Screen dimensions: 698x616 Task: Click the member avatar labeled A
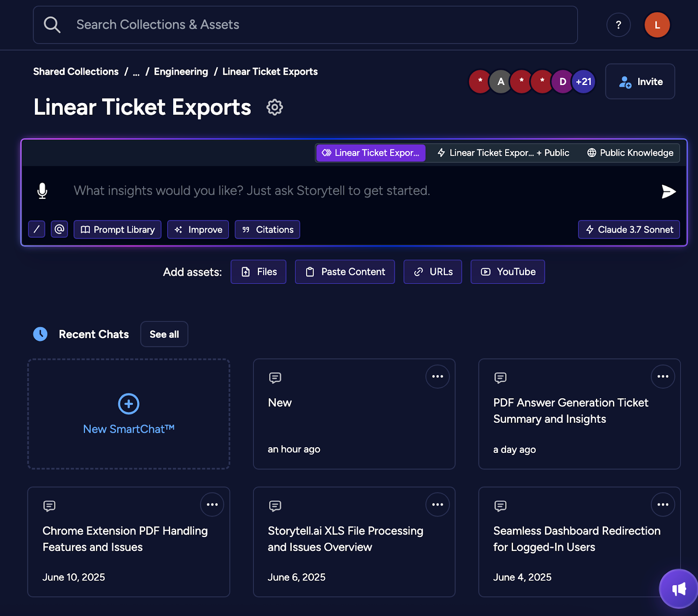[x=501, y=82]
